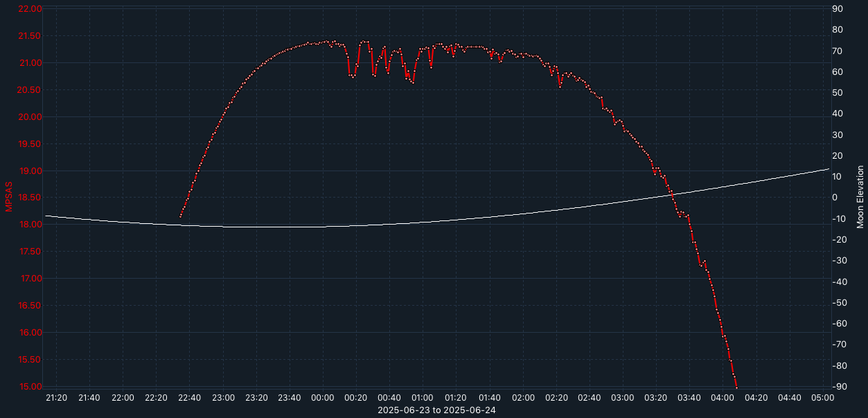Click the 02:20 time axis label
This screenshot has width=868, height=418.
[x=556, y=398]
